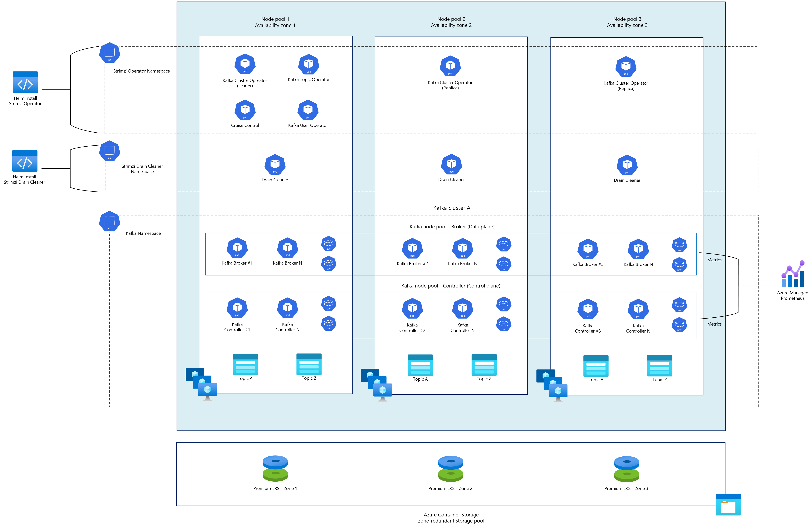The width and height of the screenshot is (812, 528).
Task: Click the Cruise Control pod icon
Action: tap(245, 110)
